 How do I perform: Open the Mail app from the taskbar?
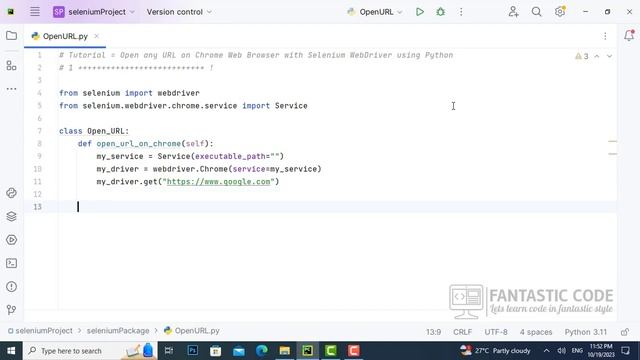[x=239, y=351]
